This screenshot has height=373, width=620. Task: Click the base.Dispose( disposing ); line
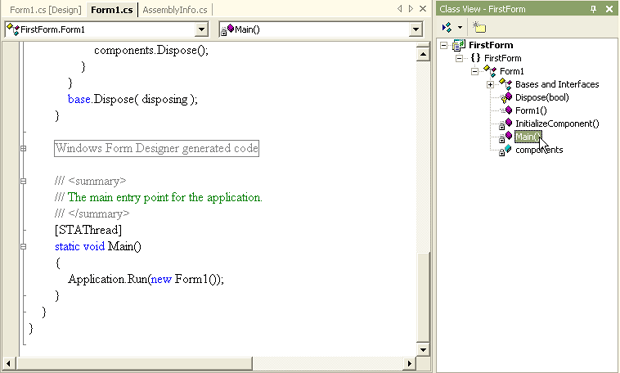pos(133,99)
